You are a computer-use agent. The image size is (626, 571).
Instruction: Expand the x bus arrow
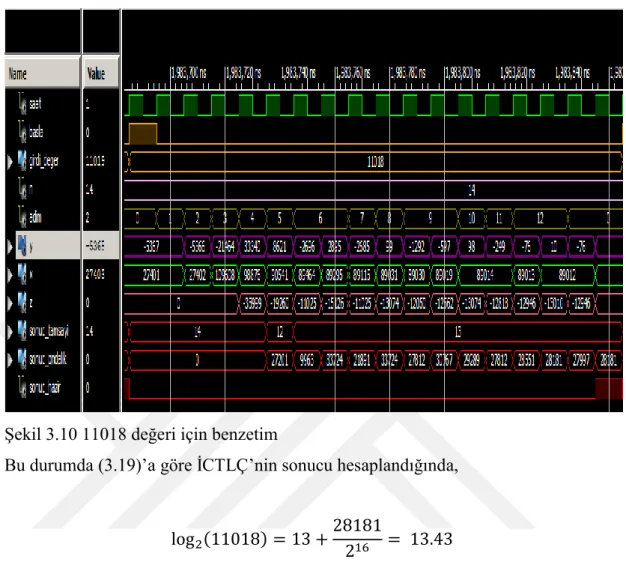(x=10, y=275)
